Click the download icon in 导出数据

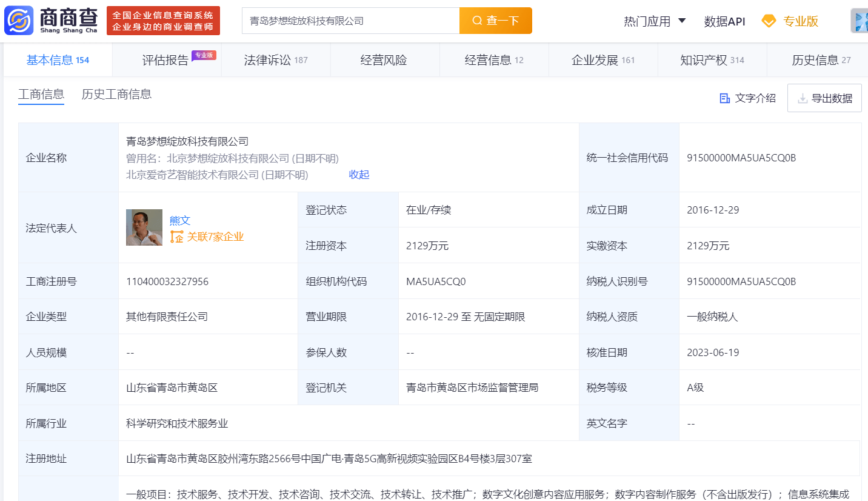click(x=803, y=98)
